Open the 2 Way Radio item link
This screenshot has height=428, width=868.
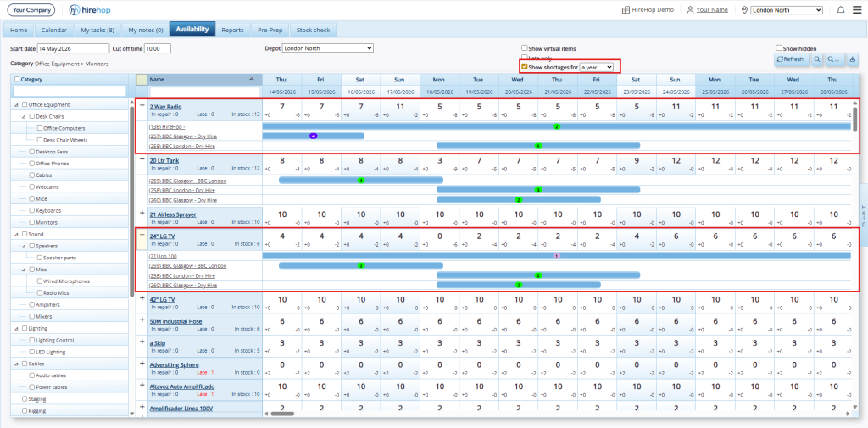(165, 107)
